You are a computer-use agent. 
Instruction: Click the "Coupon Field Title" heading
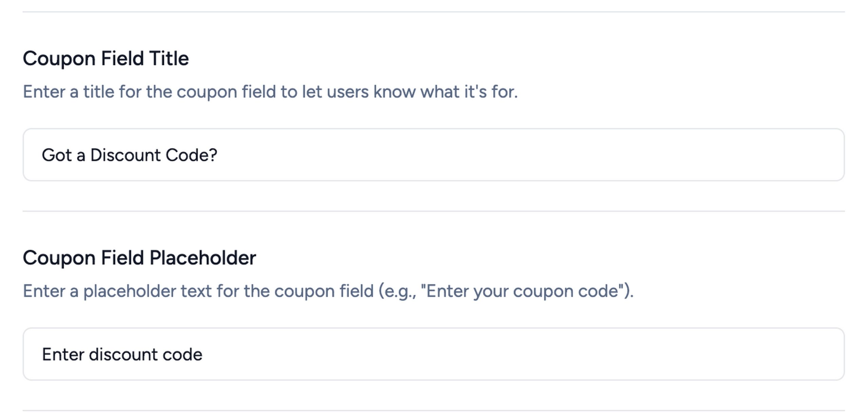(x=105, y=58)
